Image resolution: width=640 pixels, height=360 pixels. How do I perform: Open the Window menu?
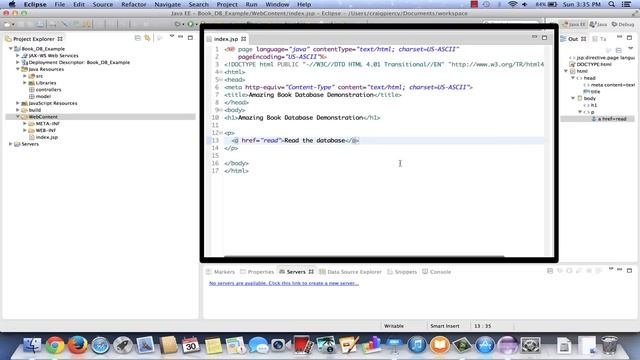[x=277, y=4]
